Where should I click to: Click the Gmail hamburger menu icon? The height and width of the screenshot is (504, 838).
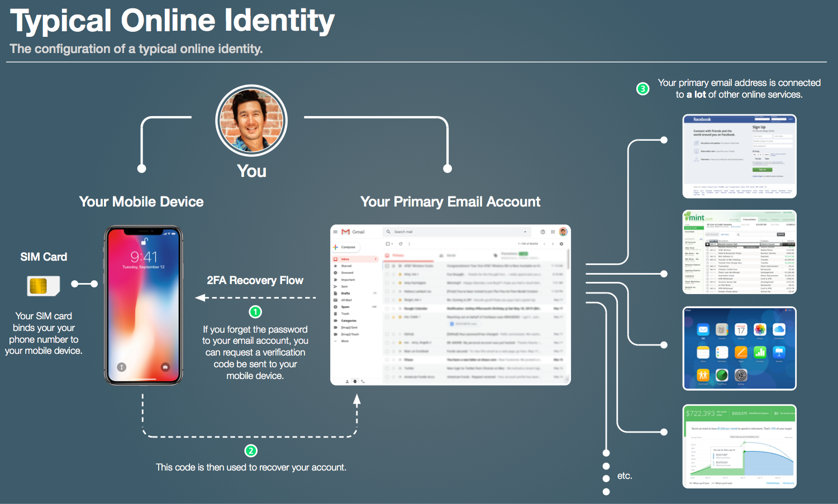(335, 232)
